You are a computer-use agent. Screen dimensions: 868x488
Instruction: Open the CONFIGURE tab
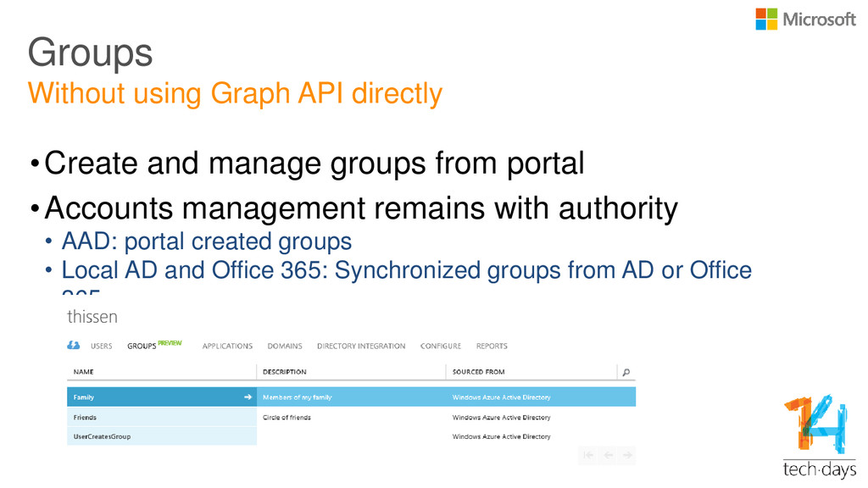441,346
